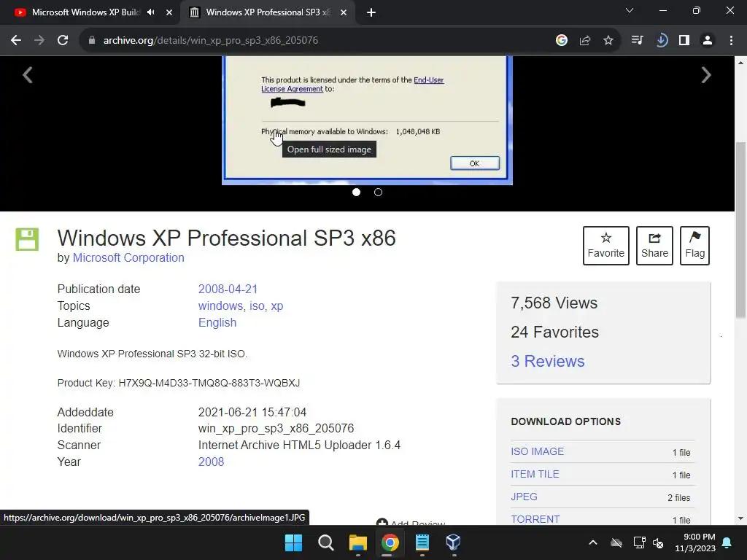The image size is (747, 560).
Task: Select the second carousel dot
Action: (x=379, y=192)
